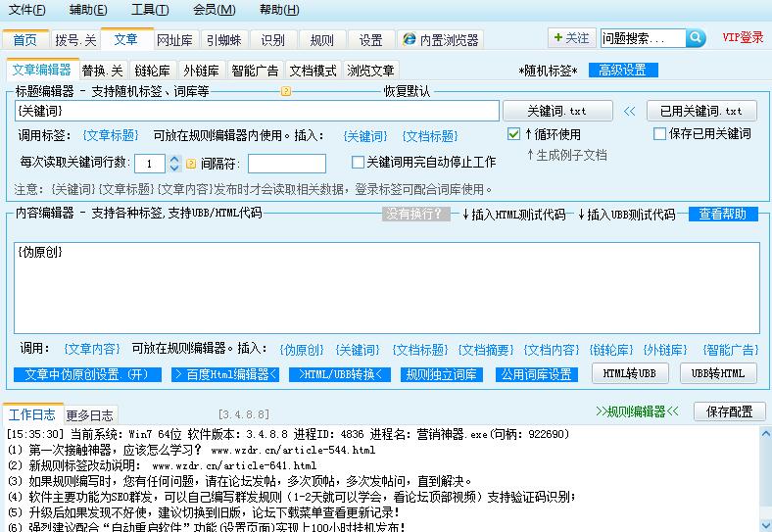Switch to the 拨号.关 tab

pyautogui.click(x=75, y=40)
